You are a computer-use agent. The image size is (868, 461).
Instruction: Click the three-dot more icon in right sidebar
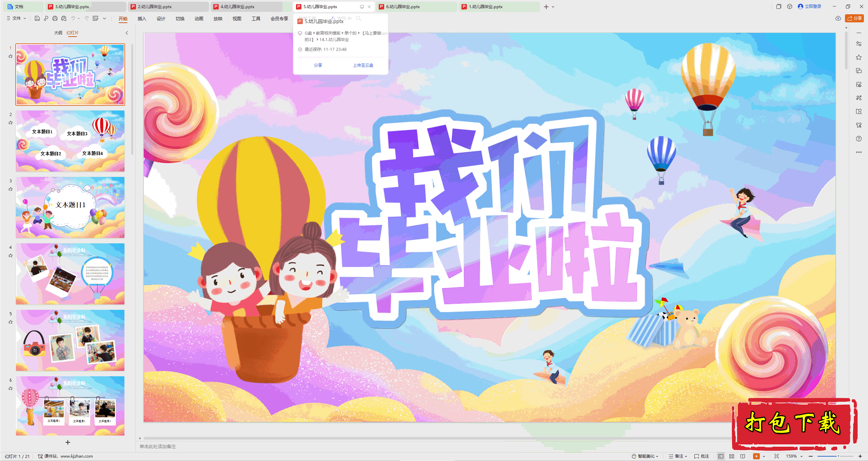pos(859,152)
